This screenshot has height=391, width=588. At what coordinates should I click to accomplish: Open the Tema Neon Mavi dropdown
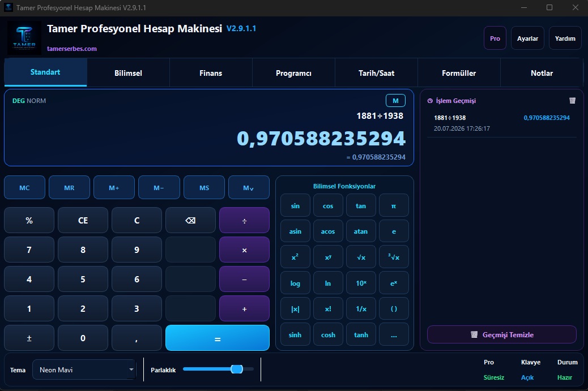[84, 369]
